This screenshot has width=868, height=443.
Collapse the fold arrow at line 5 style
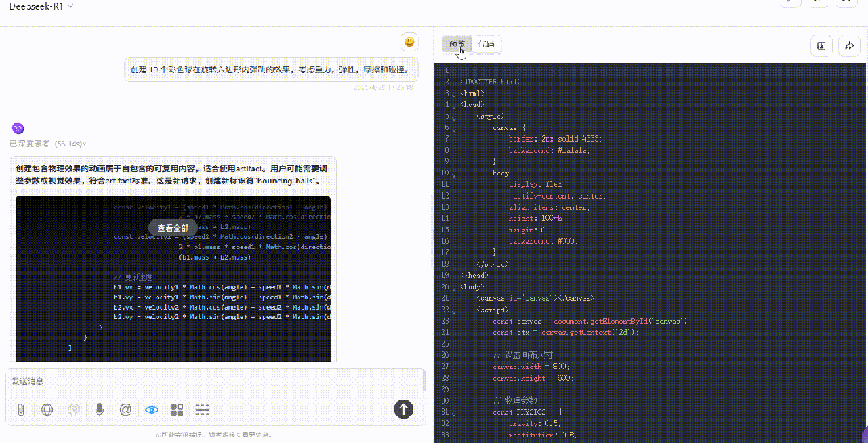click(454, 117)
